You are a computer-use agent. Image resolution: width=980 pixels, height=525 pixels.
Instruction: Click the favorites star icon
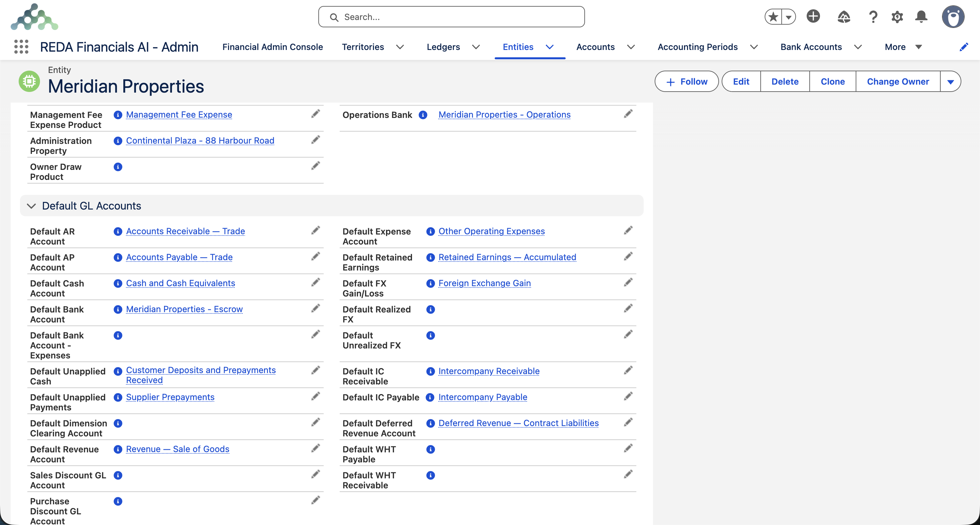773,17
